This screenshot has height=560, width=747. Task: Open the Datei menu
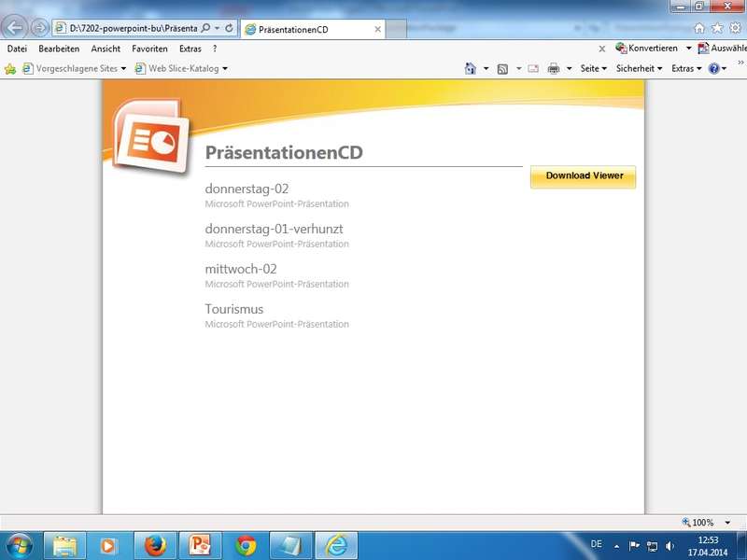(17, 49)
